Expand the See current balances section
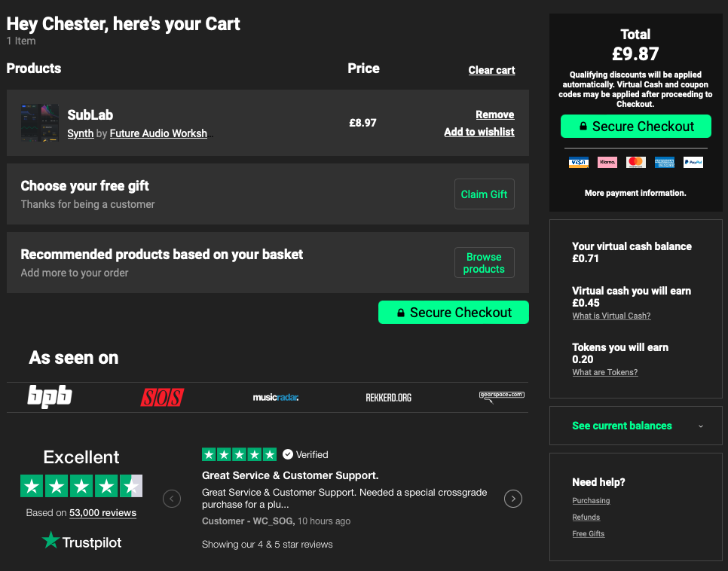Image resolution: width=728 pixels, height=571 pixels. 635,426
